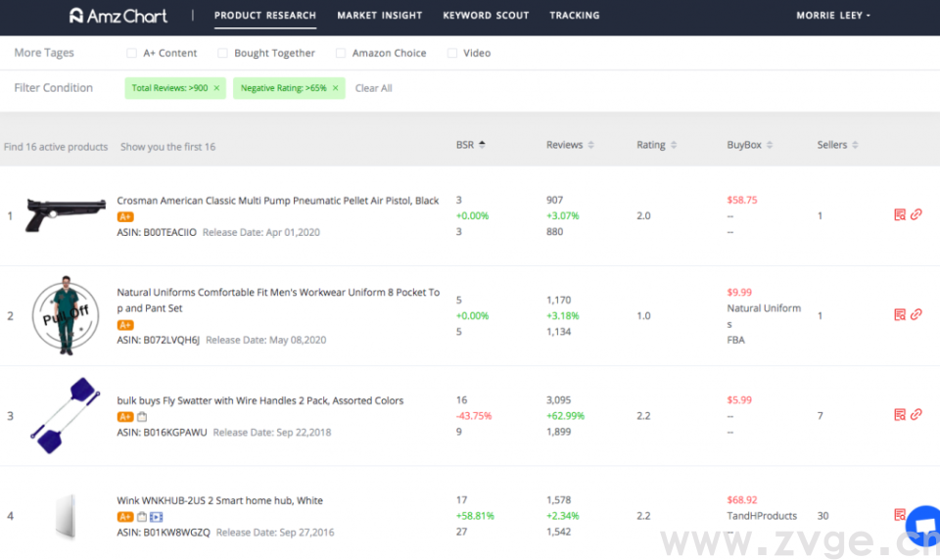Click Clear All filters link
The width and height of the screenshot is (940, 560).
click(373, 88)
